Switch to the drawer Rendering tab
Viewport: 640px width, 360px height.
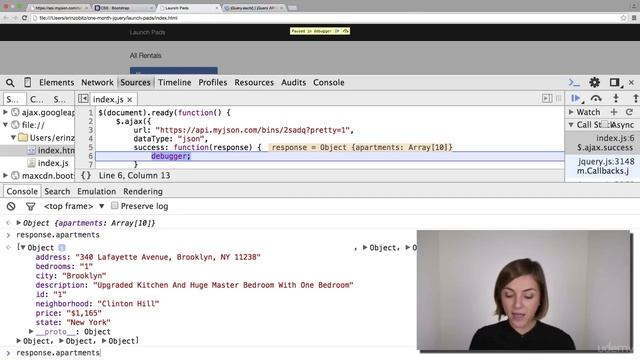point(143,191)
